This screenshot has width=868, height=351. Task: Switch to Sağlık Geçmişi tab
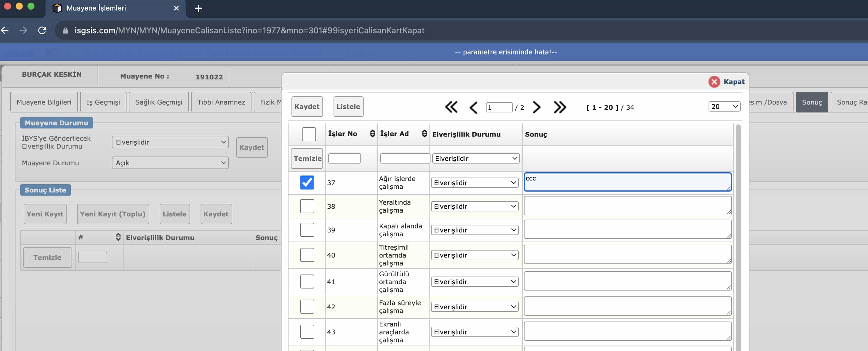[158, 102]
